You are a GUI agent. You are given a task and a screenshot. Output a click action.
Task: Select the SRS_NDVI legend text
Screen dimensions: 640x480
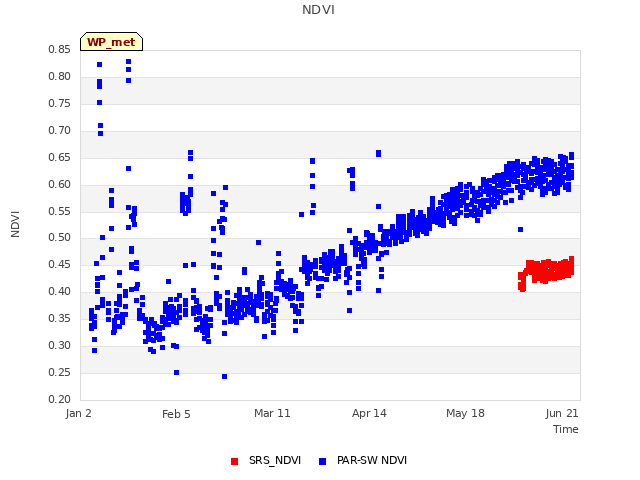pyautogui.click(x=275, y=460)
